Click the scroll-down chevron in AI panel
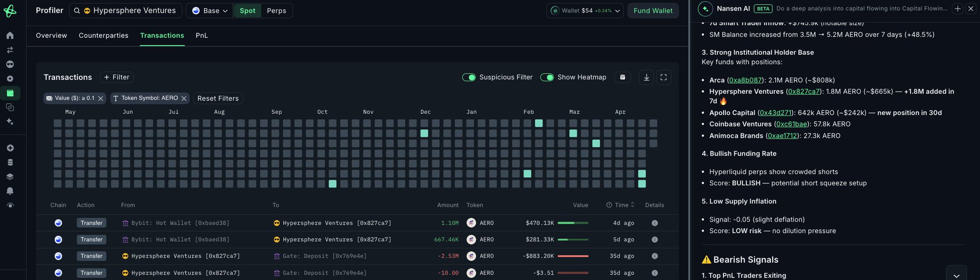980x280 pixels. (956, 275)
